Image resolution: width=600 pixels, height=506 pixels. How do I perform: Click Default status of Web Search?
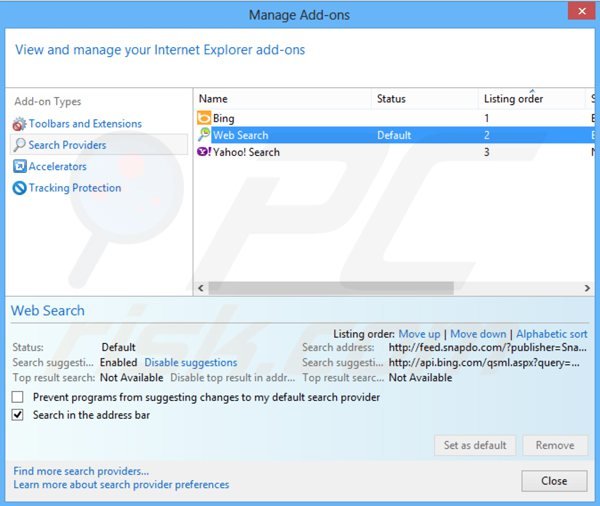tap(394, 135)
